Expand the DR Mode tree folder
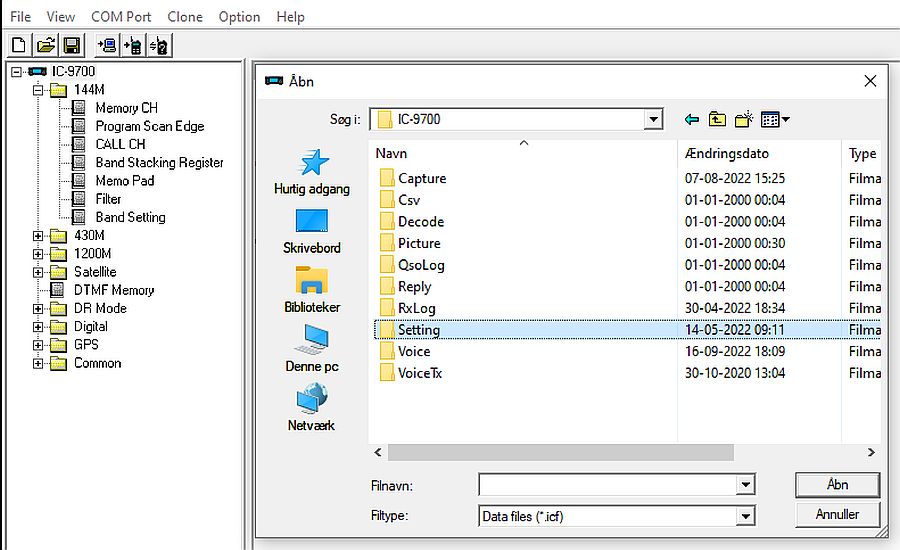The height and width of the screenshot is (550, 900). (x=38, y=308)
